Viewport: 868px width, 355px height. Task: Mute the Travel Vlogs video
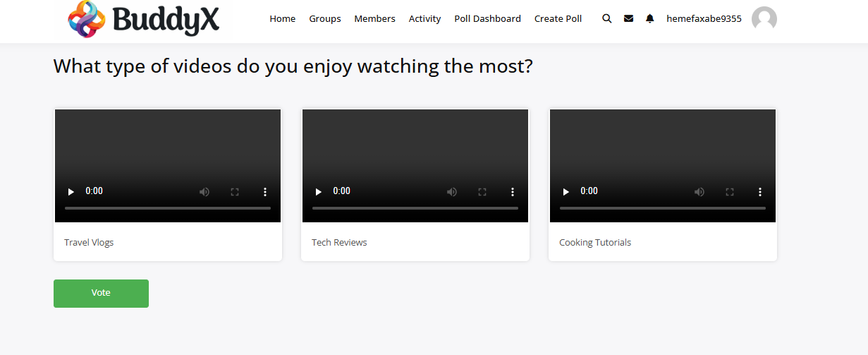[204, 191]
